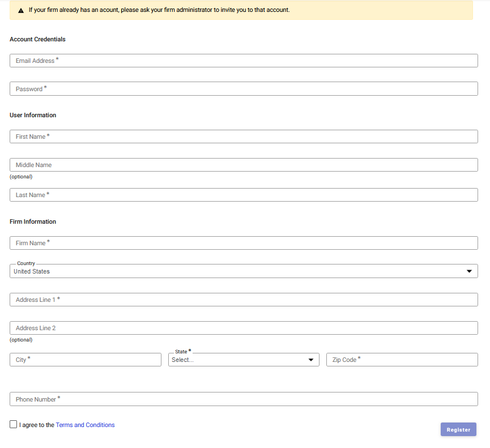
Task: Click the (optional) note under Address Line 2
Action: click(21, 340)
